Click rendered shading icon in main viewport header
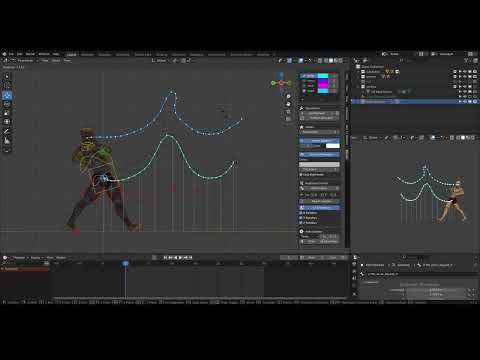This screenshot has width=480, height=360. [x=341, y=60]
